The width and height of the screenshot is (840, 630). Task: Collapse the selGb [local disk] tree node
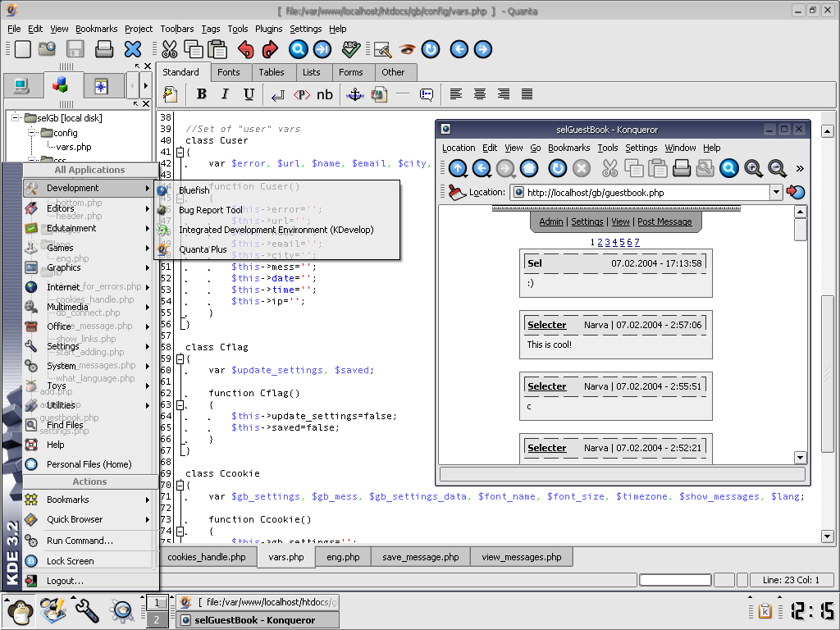(15, 117)
